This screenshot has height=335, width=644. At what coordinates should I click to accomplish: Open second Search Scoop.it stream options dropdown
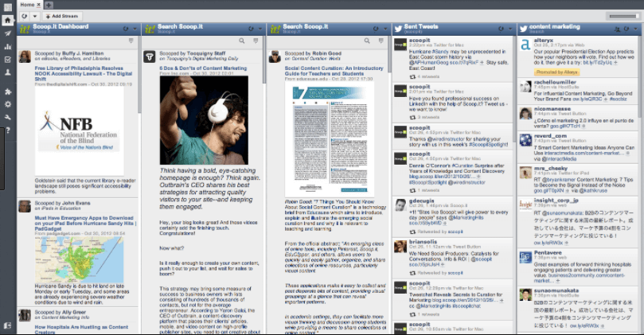coord(385,29)
